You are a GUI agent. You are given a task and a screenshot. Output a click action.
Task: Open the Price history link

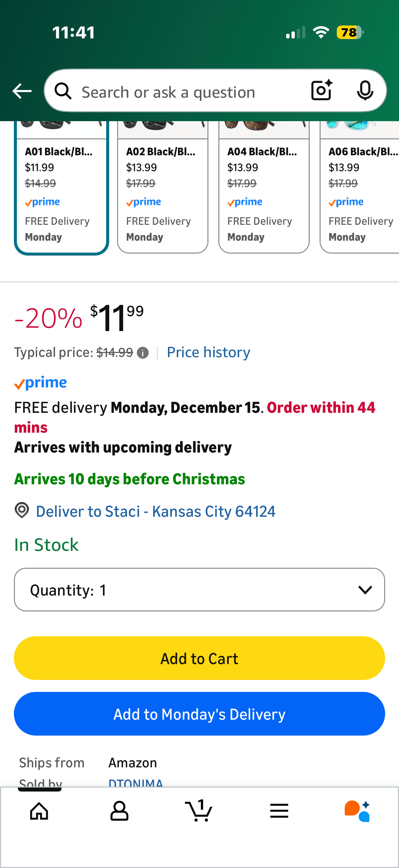pos(208,352)
